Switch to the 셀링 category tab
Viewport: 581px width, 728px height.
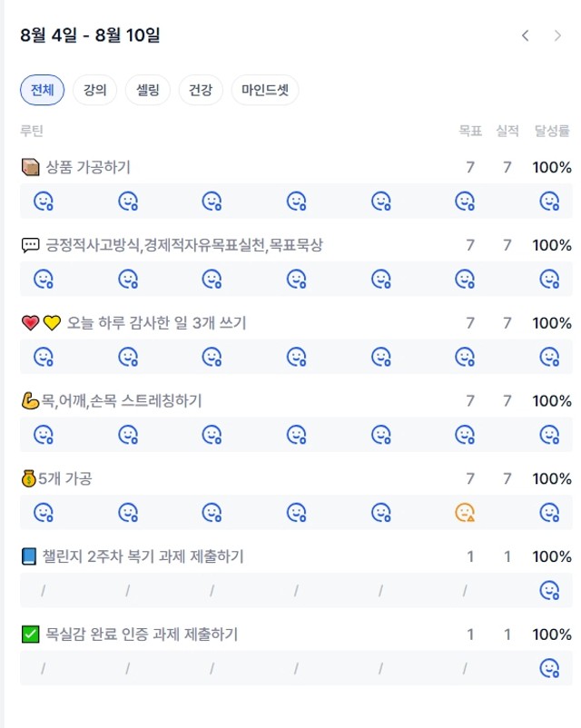(x=148, y=90)
